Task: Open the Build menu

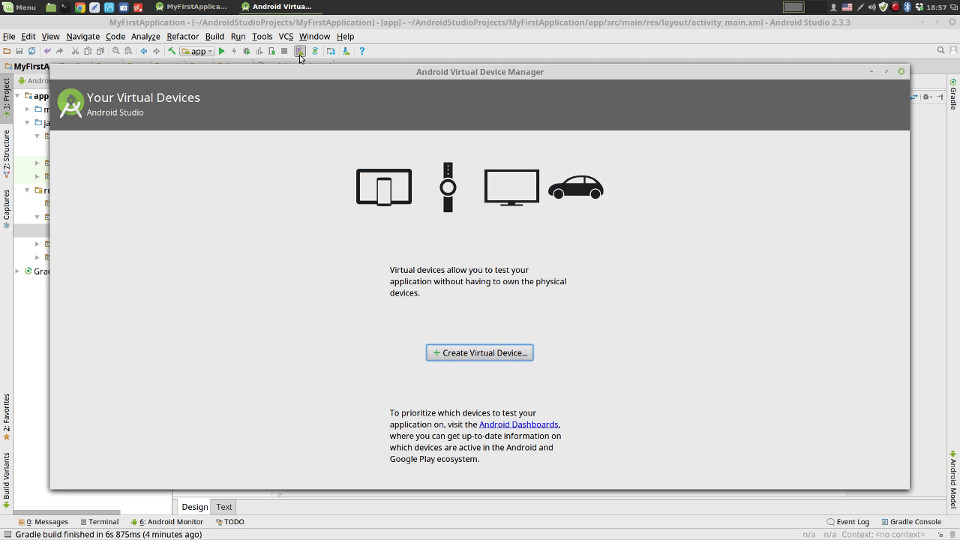Action: 214,37
